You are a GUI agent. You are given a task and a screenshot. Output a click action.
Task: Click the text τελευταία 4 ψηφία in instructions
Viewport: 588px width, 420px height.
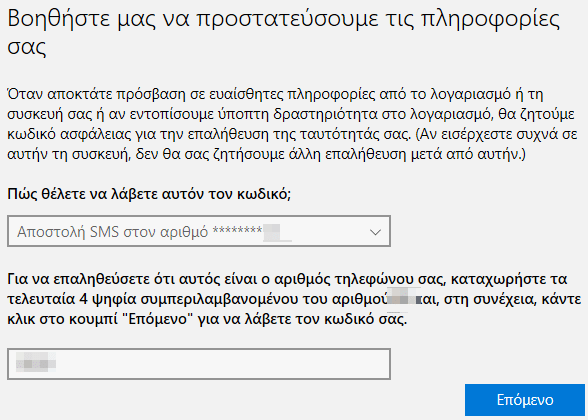point(71,299)
